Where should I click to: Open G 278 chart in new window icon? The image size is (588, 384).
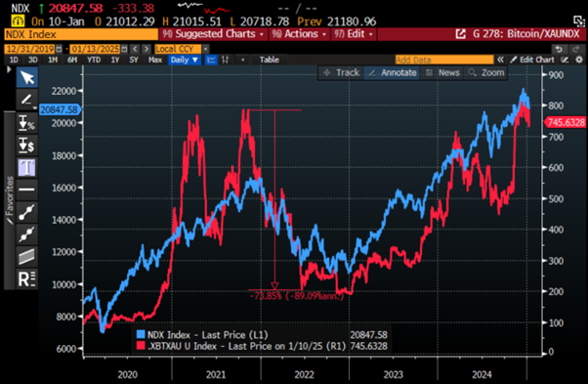tap(460, 34)
